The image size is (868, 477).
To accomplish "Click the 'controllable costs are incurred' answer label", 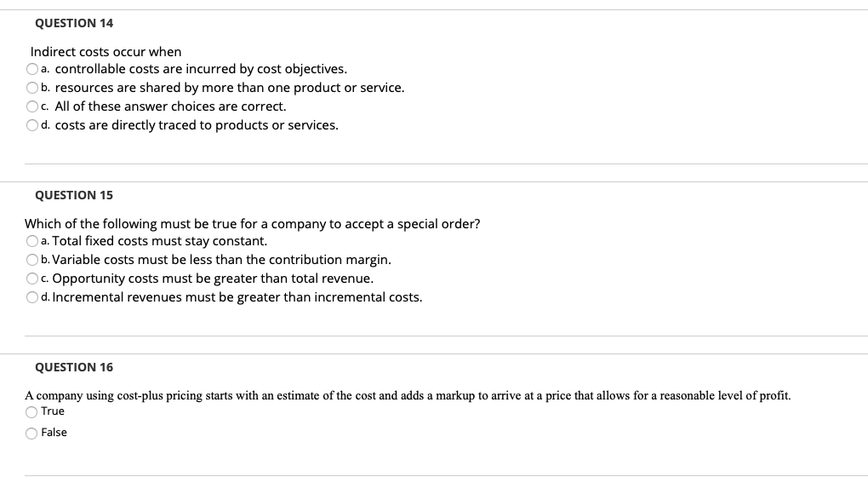I will point(200,69).
